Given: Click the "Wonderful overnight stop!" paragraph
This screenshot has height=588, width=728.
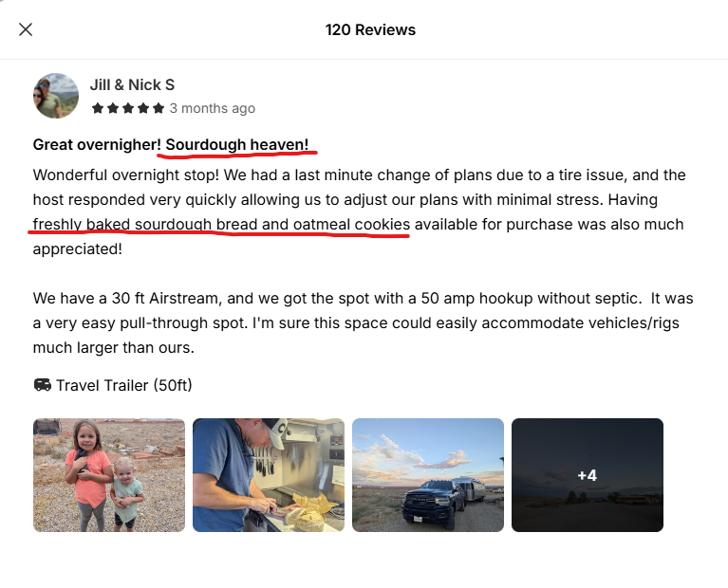Looking at the screenshot, I should (360, 212).
